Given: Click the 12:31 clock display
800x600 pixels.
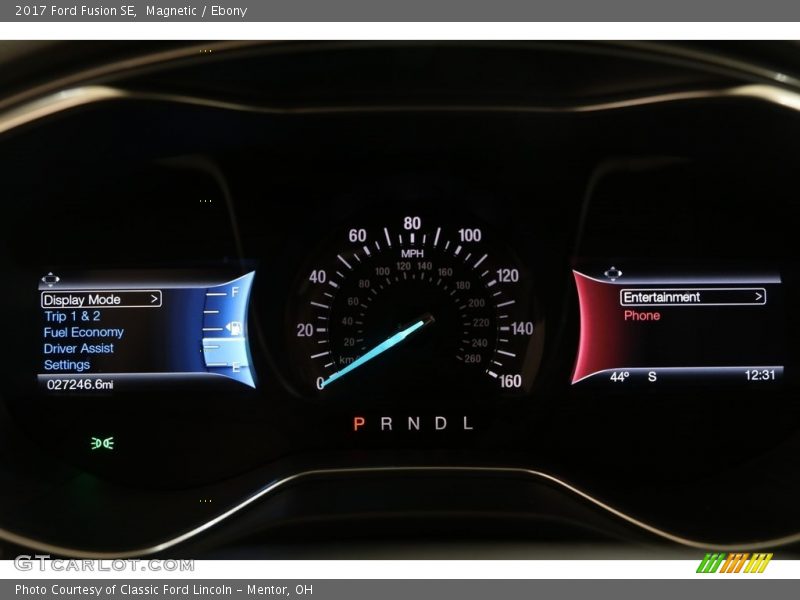Looking at the screenshot, I should click(760, 375).
